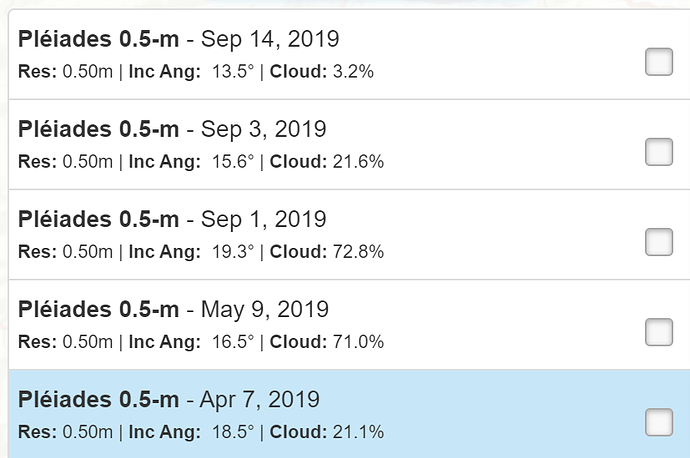Select the highlighted Apr 7, 2019 title
The height and width of the screenshot is (458, 690).
169,400
